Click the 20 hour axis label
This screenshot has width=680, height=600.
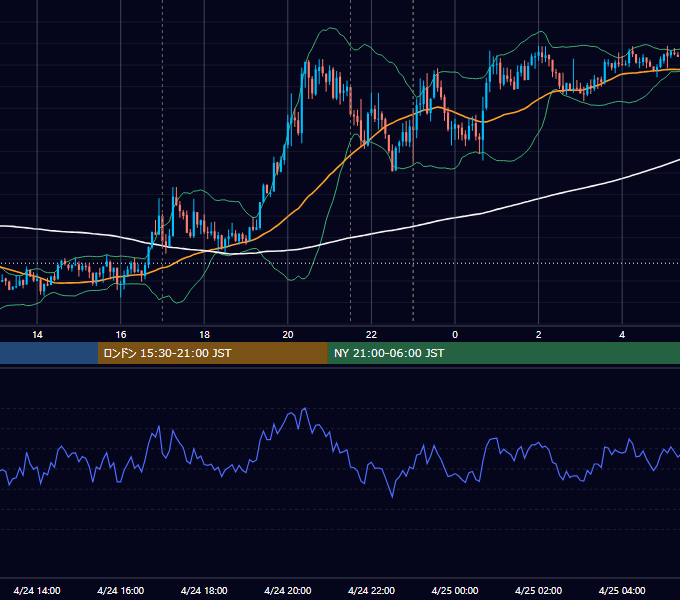(288, 335)
